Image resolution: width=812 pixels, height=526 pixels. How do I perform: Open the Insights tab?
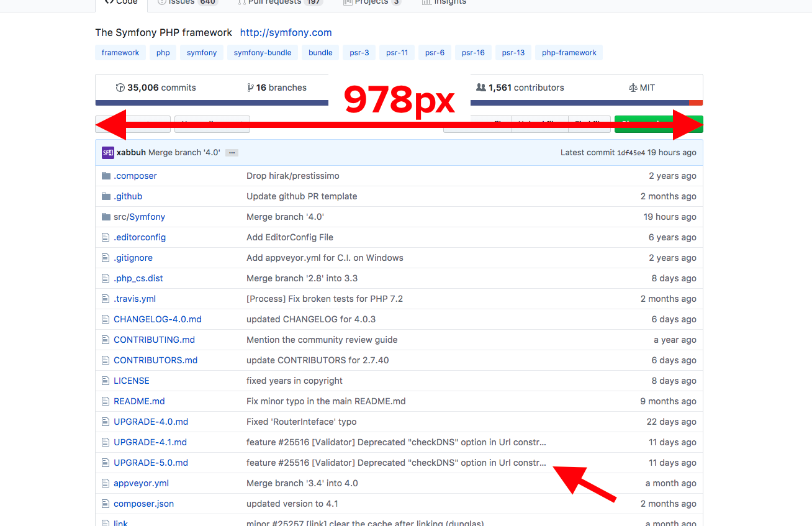444,3
